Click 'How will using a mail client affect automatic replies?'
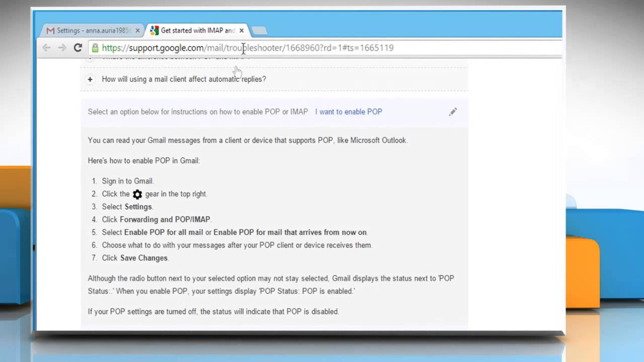Screen dimensions: 644x362 pos(184,79)
